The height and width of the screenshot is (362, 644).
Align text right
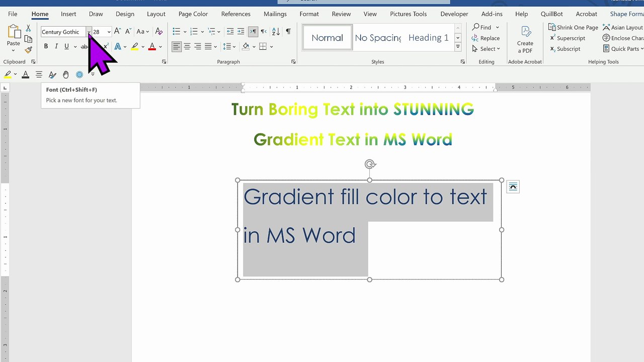(198, 47)
